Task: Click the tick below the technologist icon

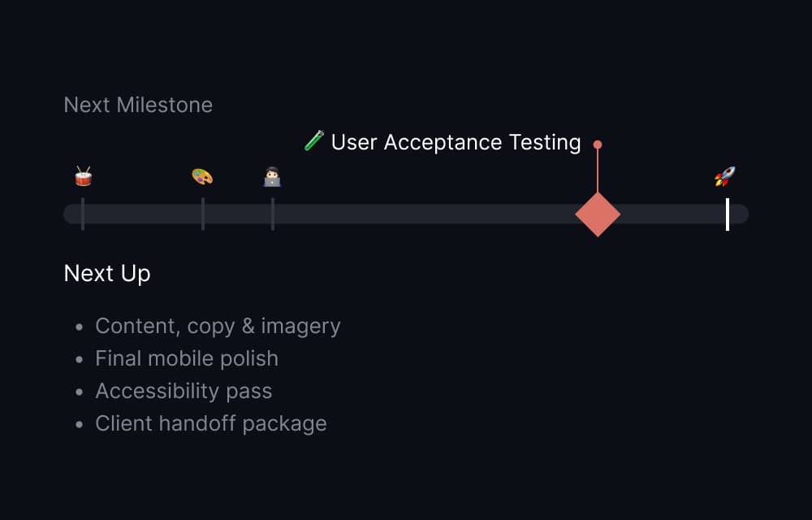Action: tap(272, 214)
